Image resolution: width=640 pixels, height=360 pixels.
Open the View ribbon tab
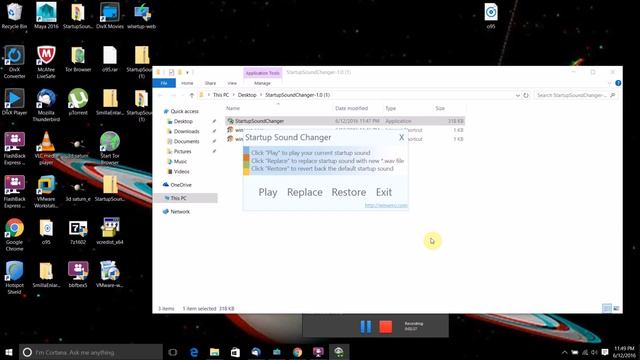tap(232, 83)
